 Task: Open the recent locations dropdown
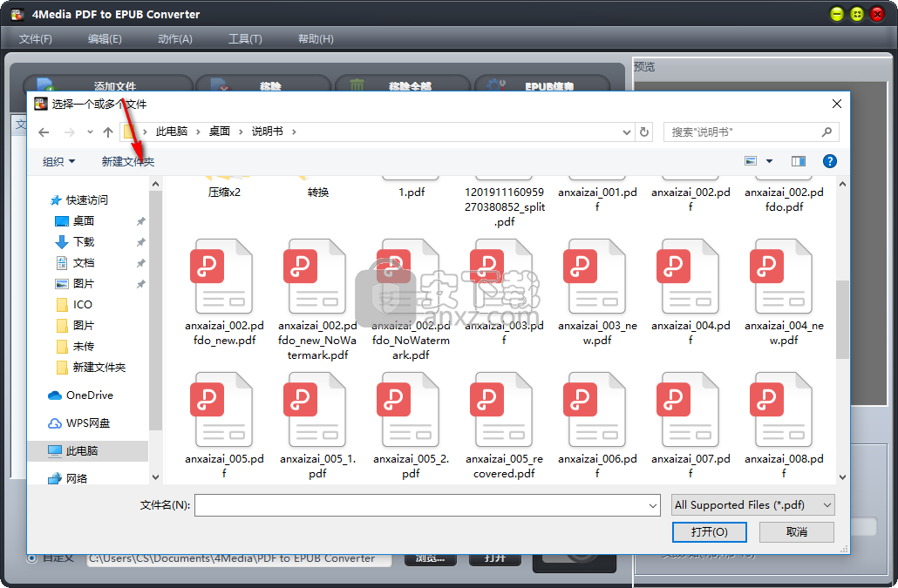tap(90, 132)
